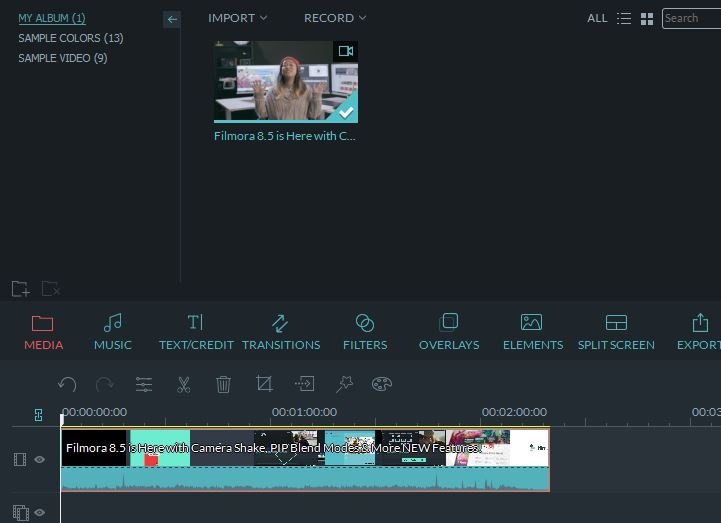Screen dimensions: 721x523
Task: Open the Music library tab
Action: click(113, 333)
